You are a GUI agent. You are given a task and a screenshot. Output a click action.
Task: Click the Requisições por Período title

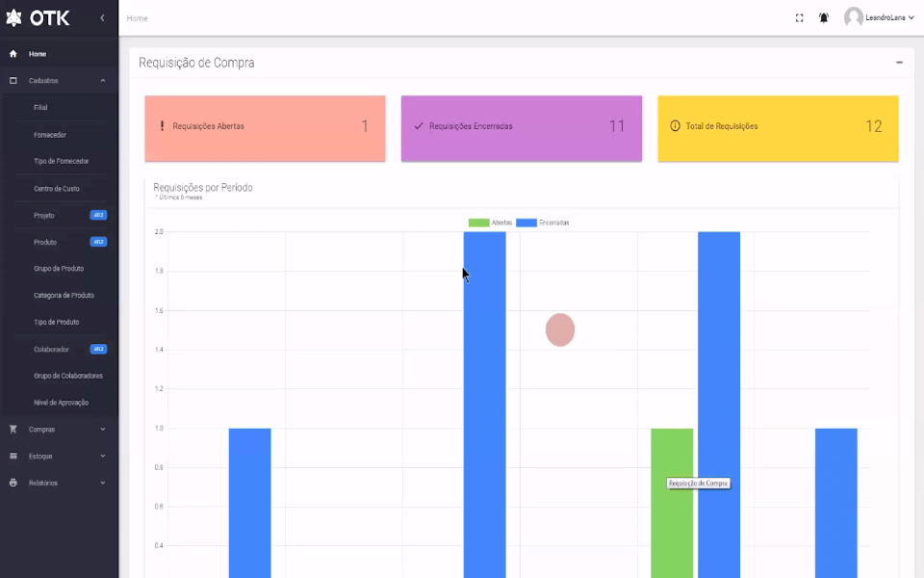pyautogui.click(x=203, y=188)
